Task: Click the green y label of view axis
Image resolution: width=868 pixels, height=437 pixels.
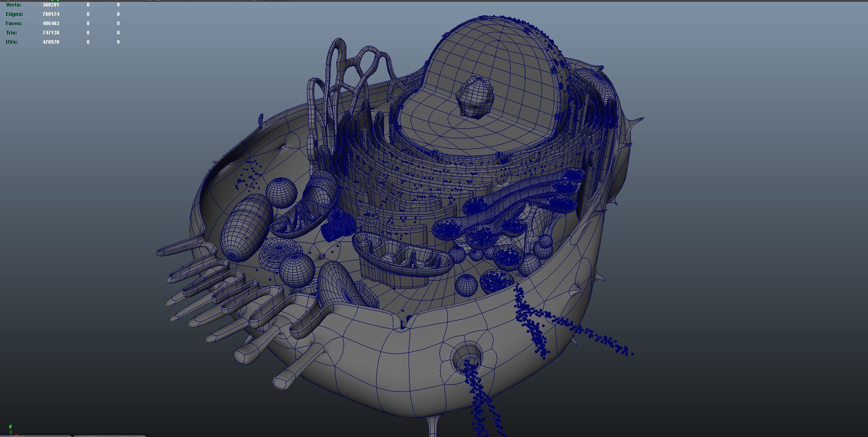Action: [x=10, y=426]
